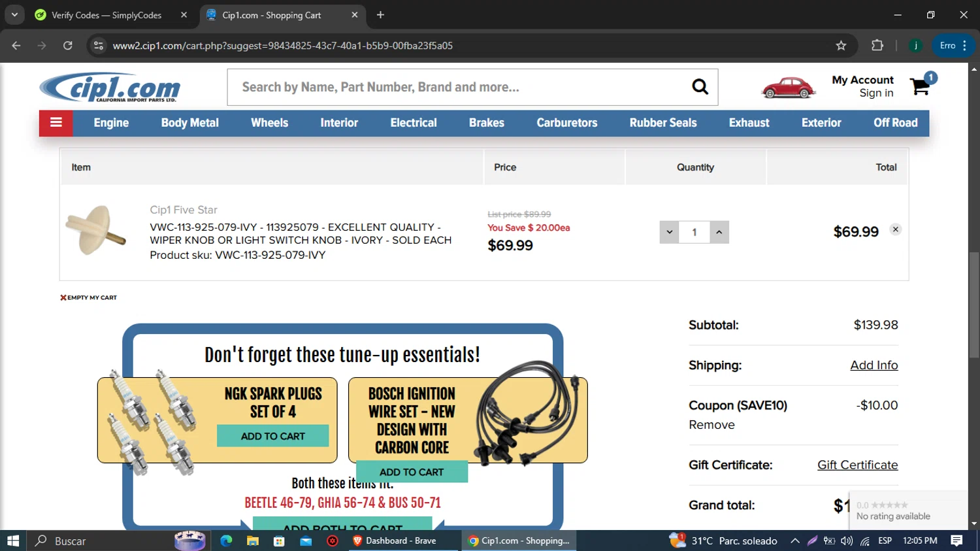Screen dimensions: 980x551
Task: Reload the page
Action: tap(68, 46)
